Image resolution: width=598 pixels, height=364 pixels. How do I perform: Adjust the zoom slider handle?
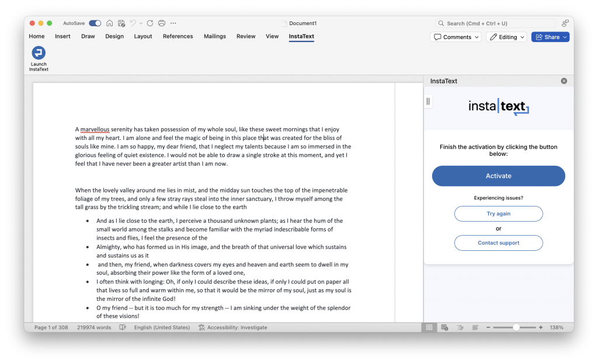click(516, 327)
